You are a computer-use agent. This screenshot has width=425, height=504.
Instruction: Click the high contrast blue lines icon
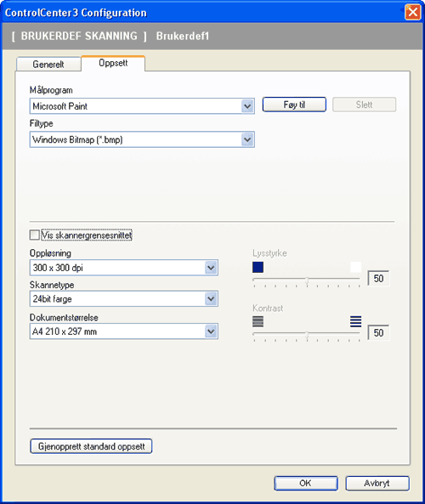click(355, 321)
